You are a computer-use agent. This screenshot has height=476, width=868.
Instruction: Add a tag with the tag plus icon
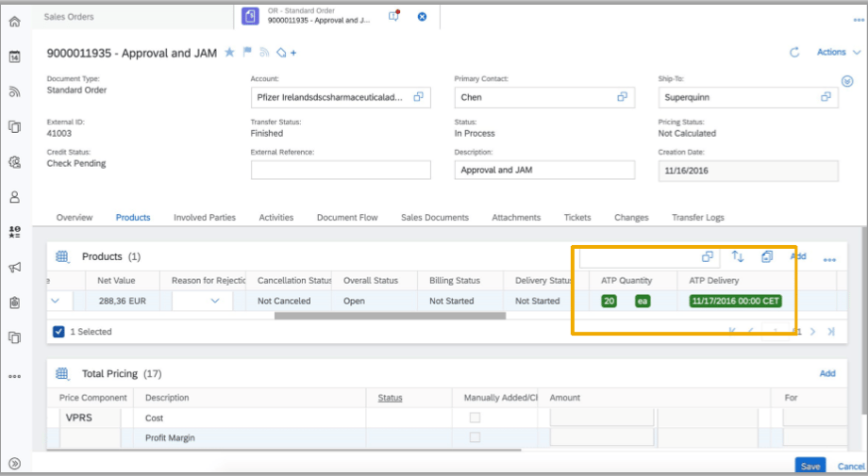click(x=286, y=53)
